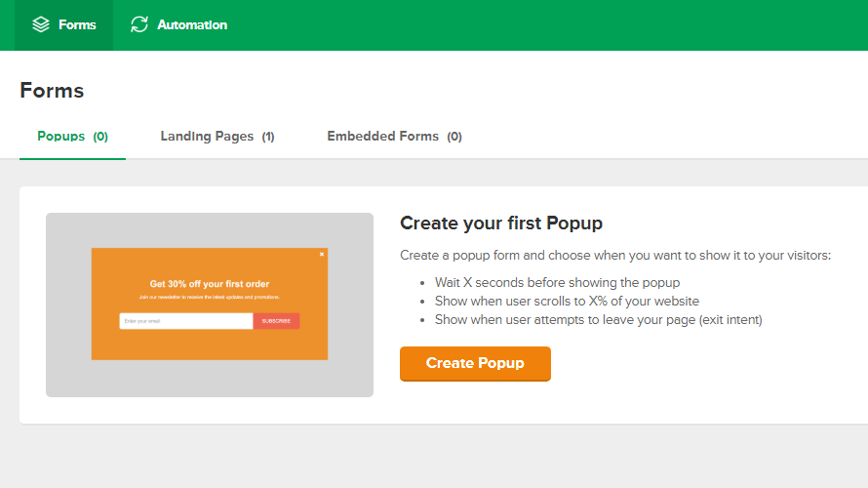Viewport: 868px width, 488px height.
Task: Open the Forms navigation label
Action: 77,24
